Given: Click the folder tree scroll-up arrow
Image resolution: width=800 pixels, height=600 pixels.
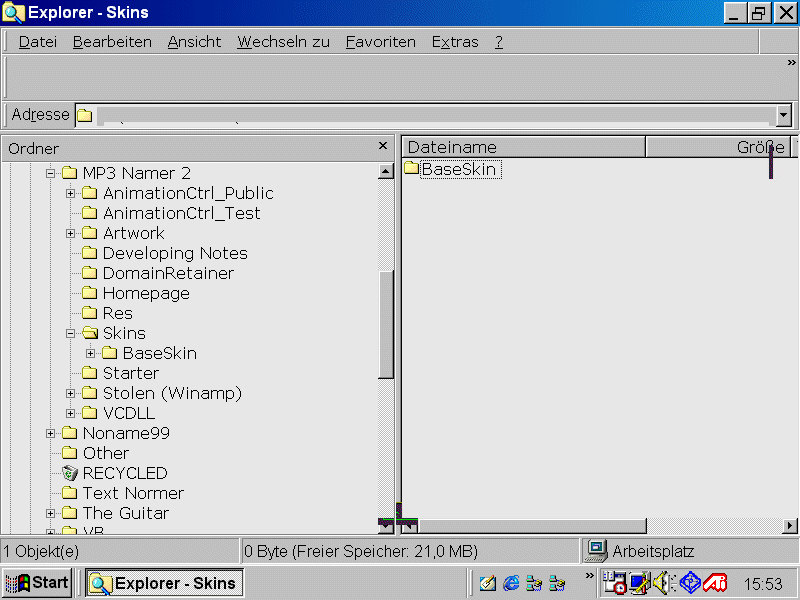Looking at the screenshot, I should 386,172.
